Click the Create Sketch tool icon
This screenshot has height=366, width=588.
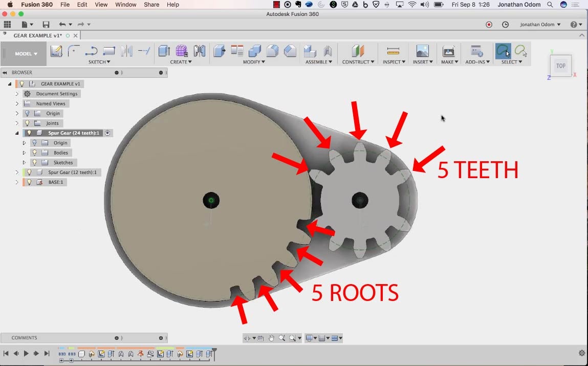coord(56,51)
